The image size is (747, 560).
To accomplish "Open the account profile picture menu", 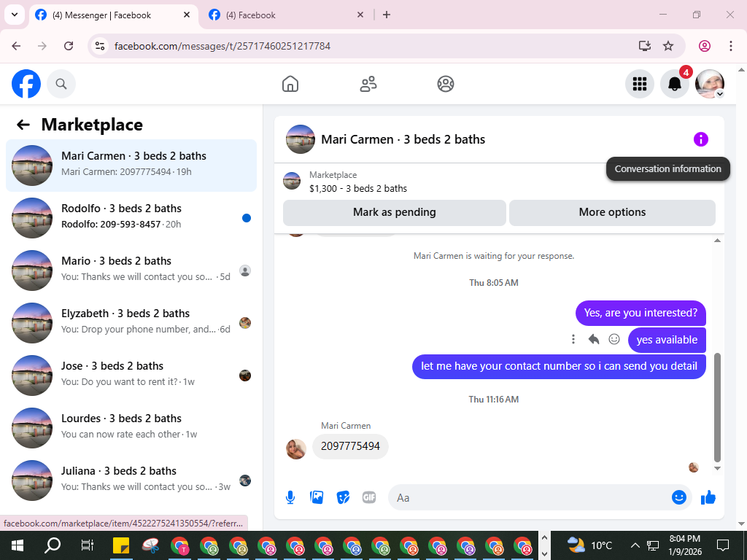I will tap(710, 84).
